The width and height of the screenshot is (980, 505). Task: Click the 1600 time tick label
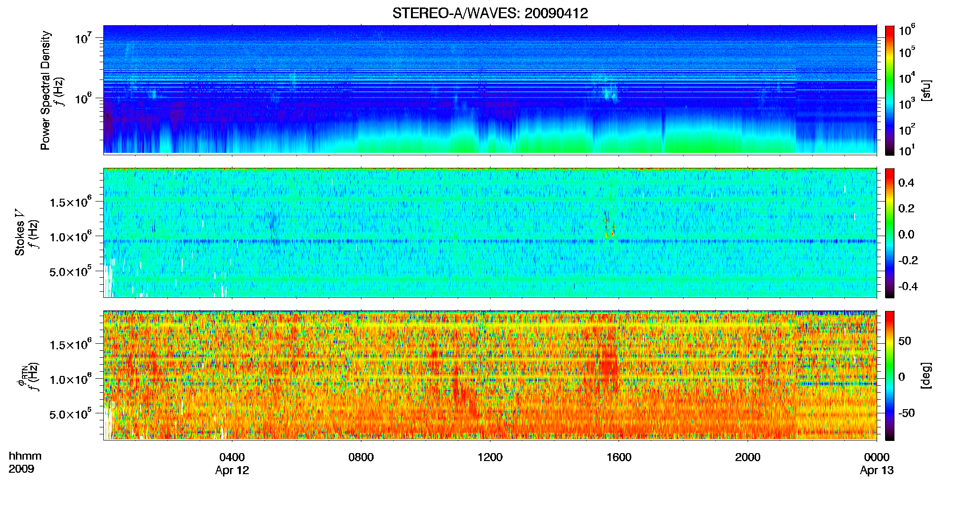click(619, 457)
